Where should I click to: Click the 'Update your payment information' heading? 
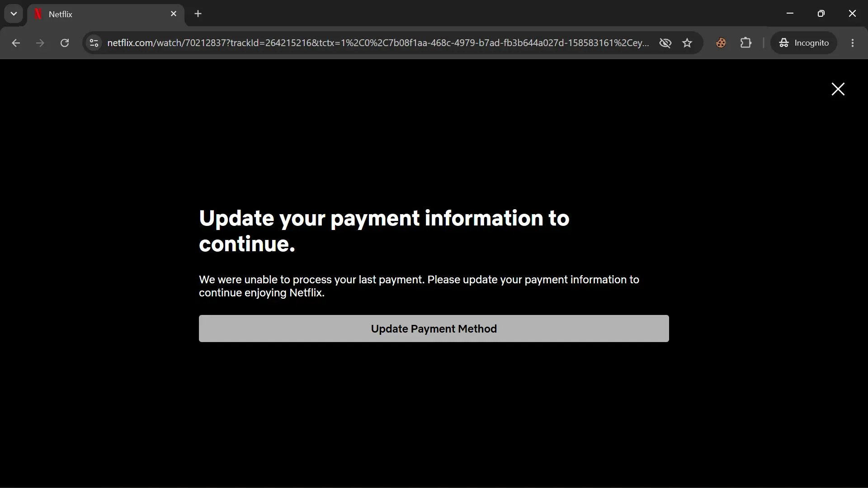tap(384, 231)
